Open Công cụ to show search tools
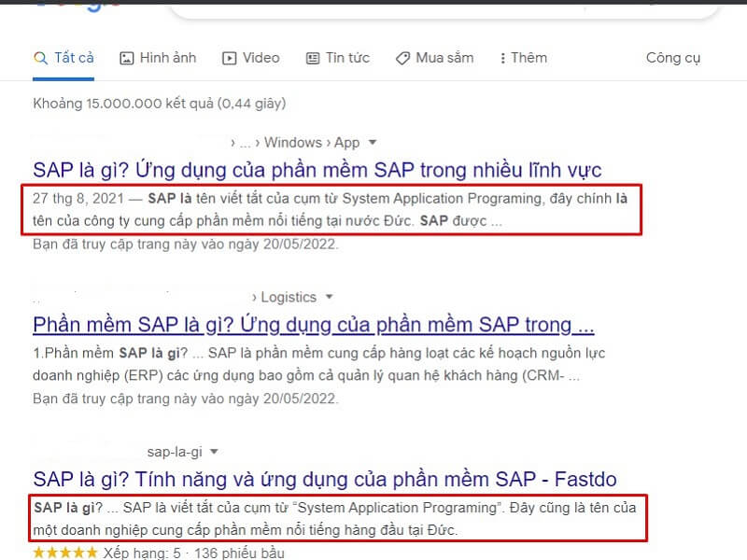This screenshot has height=560, width=747. 672,58
